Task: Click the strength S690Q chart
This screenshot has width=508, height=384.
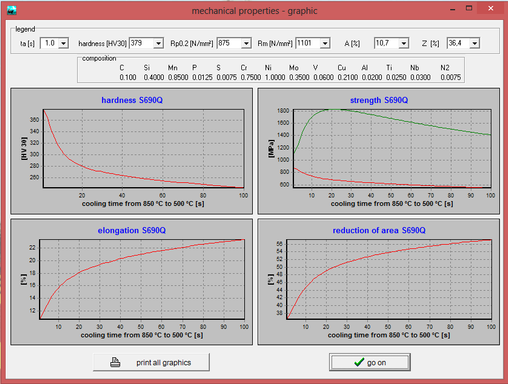Action: [379, 151]
